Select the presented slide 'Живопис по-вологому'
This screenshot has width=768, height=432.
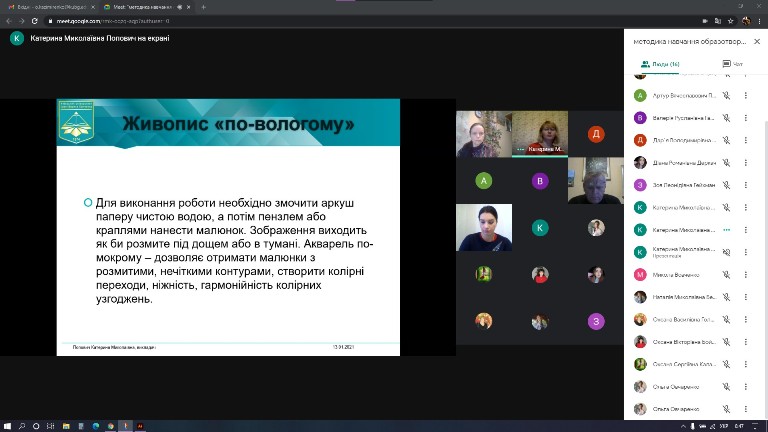(228, 226)
